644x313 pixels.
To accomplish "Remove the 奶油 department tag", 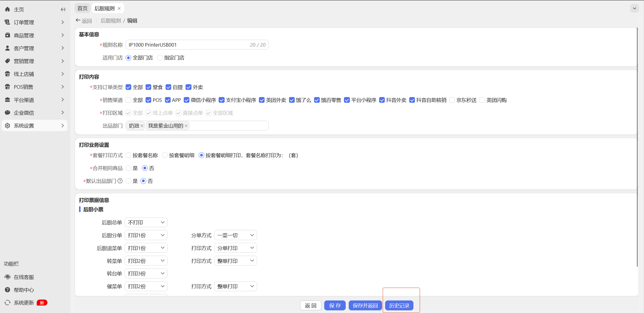I will click(142, 126).
